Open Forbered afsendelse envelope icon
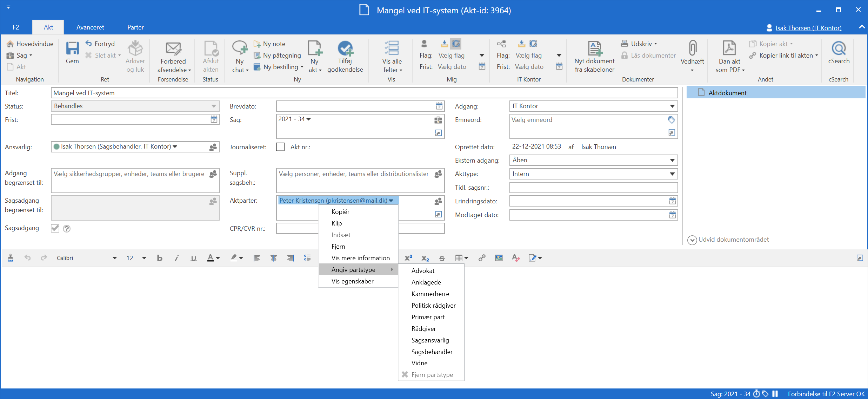Screen dimensions: 868x399 pyautogui.click(x=173, y=48)
